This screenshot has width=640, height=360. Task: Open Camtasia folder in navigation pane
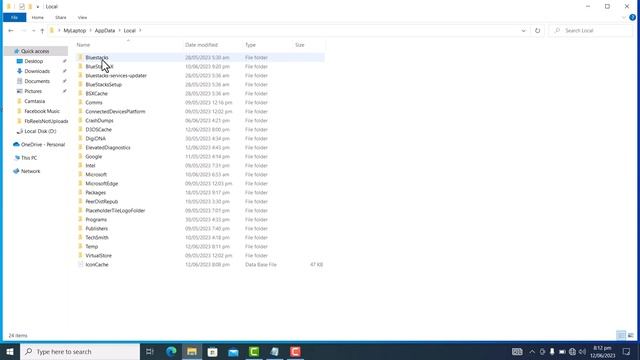35,101
